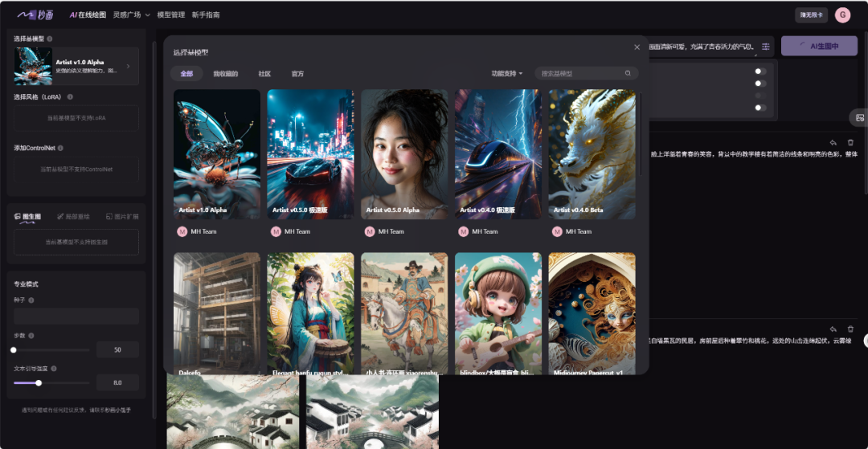Select the Dalcefo model card
This screenshot has height=449, width=868.
point(217,314)
